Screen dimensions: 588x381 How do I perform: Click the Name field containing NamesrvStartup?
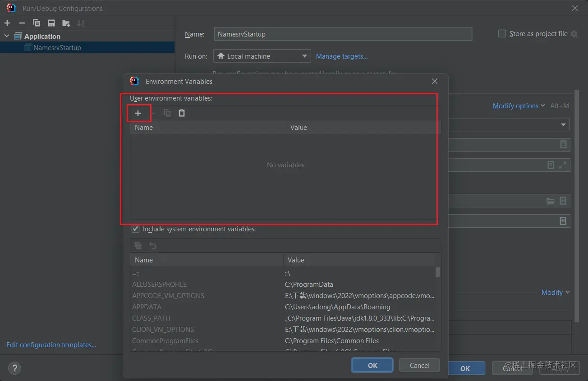coord(343,34)
